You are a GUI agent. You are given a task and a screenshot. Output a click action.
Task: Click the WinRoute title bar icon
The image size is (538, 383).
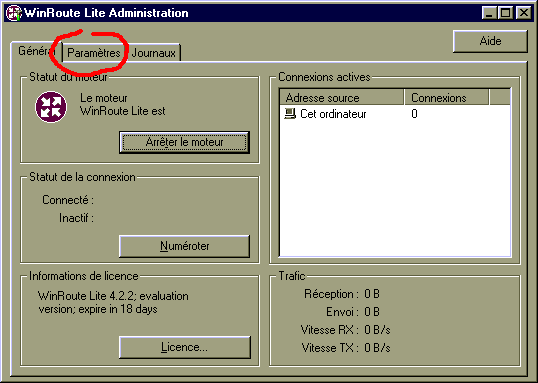pyautogui.click(x=14, y=13)
